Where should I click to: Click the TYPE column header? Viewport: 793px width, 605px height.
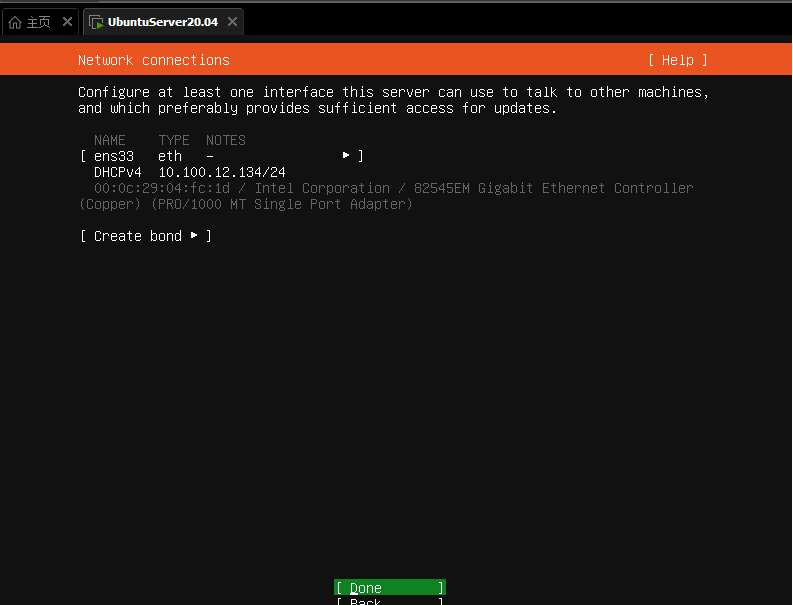174,140
